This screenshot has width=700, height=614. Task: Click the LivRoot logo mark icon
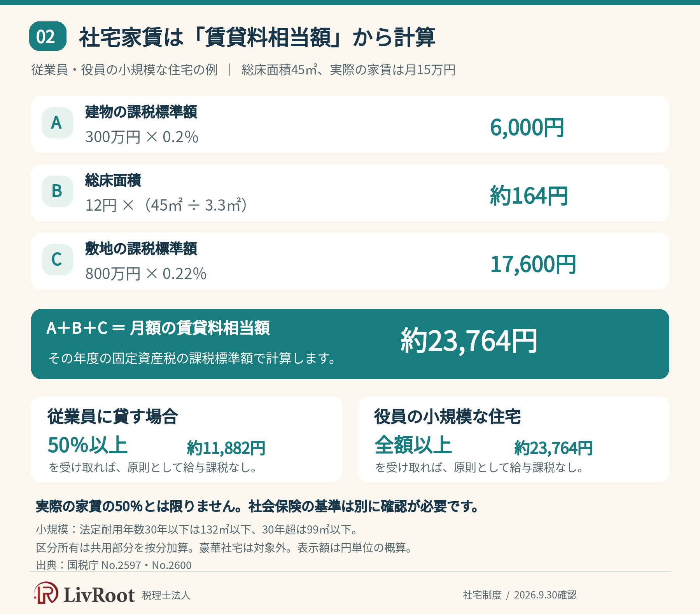tap(46, 593)
